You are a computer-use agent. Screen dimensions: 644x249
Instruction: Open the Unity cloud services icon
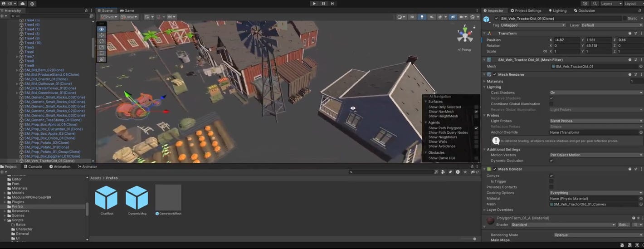[x=23, y=4]
